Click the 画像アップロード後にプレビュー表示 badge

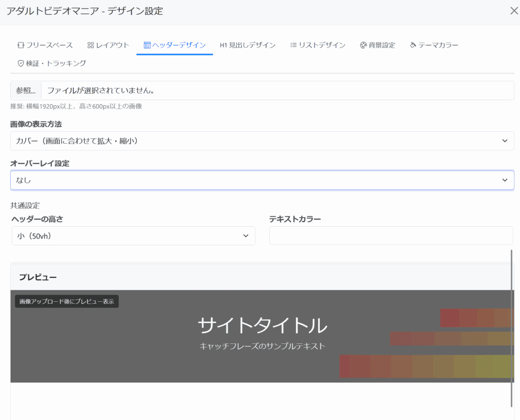[x=67, y=301]
